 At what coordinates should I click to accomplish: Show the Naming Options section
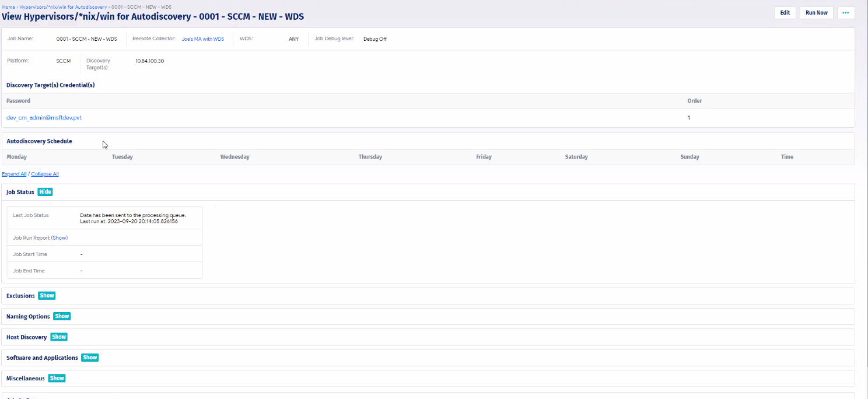(61, 316)
